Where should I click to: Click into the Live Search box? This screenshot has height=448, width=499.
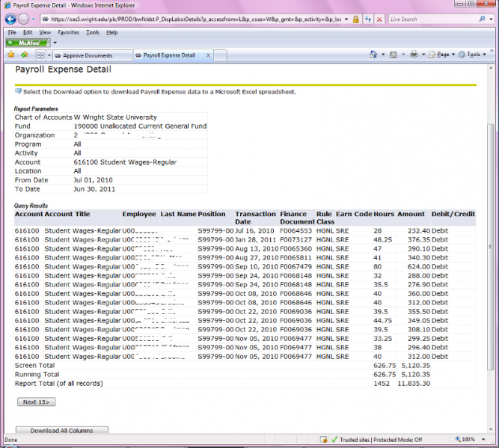[432, 19]
